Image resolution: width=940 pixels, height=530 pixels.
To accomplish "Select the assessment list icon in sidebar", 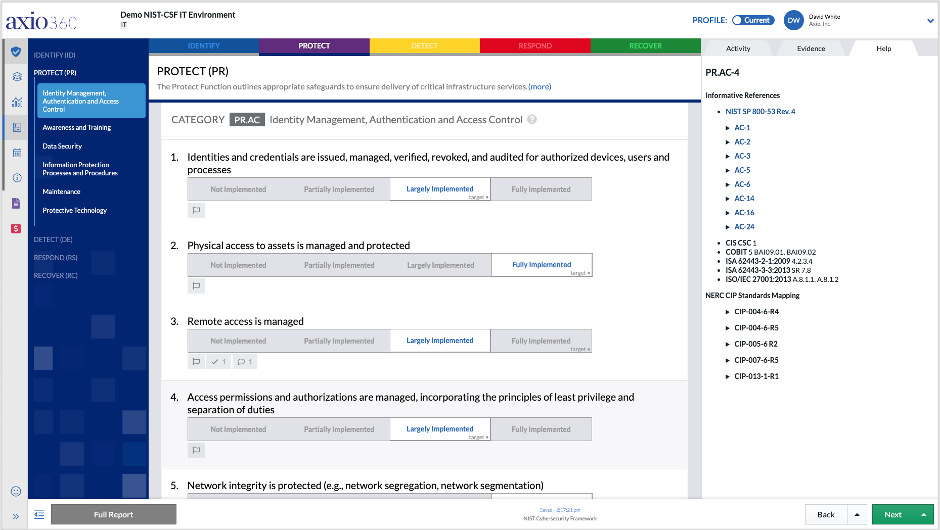I will coord(16,127).
